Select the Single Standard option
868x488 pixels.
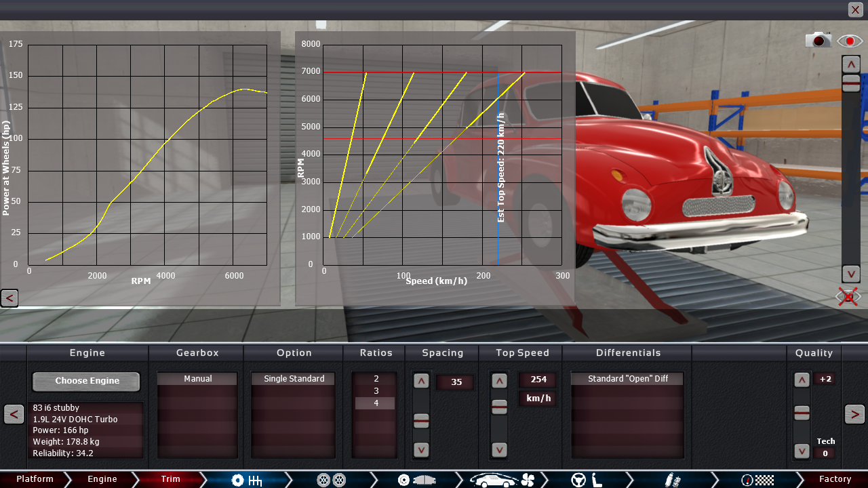[x=294, y=379]
